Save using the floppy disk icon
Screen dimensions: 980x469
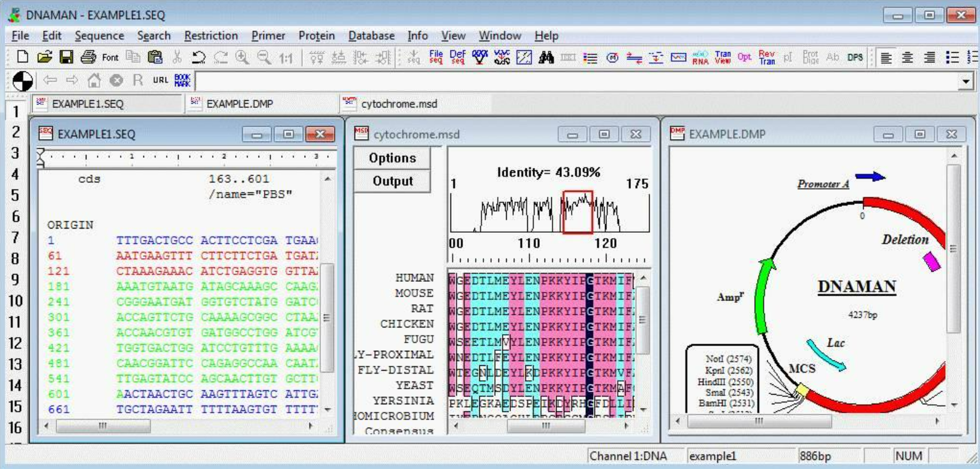click(x=66, y=57)
